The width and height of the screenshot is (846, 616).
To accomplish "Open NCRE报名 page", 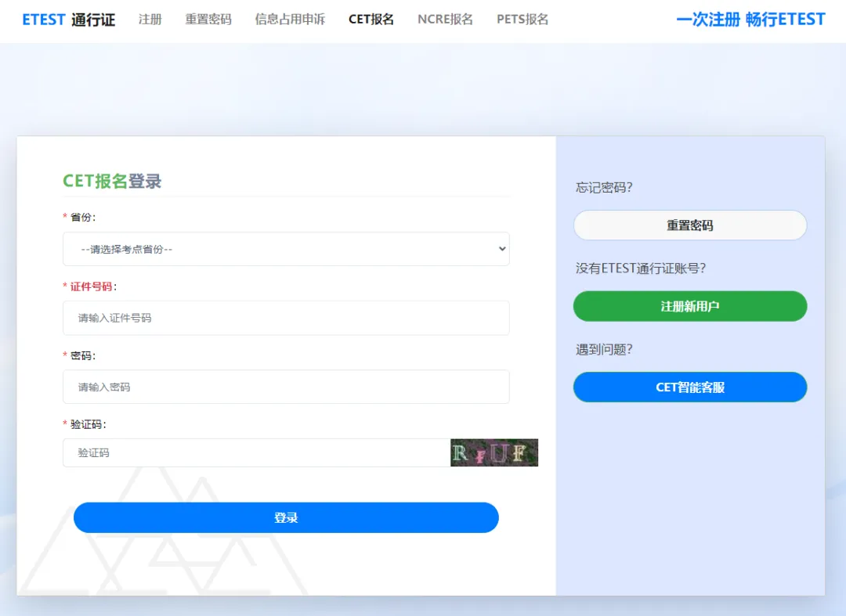I will 445,20.
